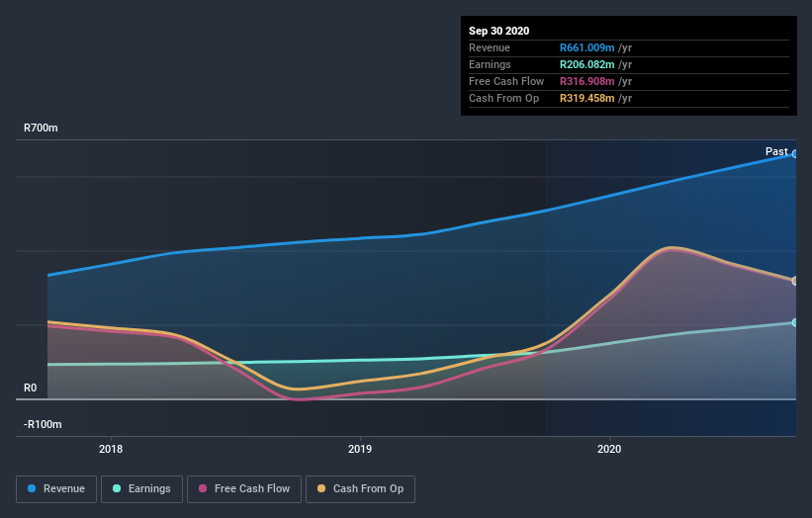Click the Revenue row label in tooltip
The image size is (812, 518).
[490, 47]
